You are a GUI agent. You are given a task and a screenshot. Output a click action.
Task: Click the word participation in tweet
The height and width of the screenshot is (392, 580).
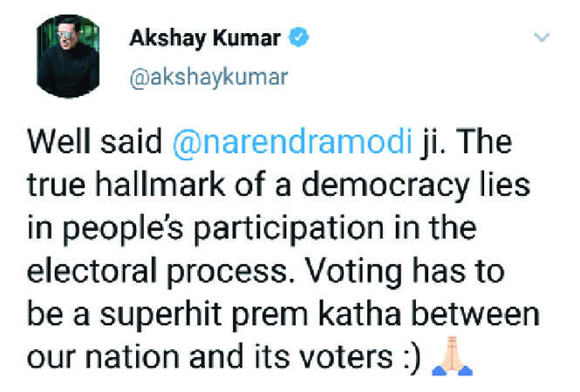pyautogui.click(x=289, y=229)
